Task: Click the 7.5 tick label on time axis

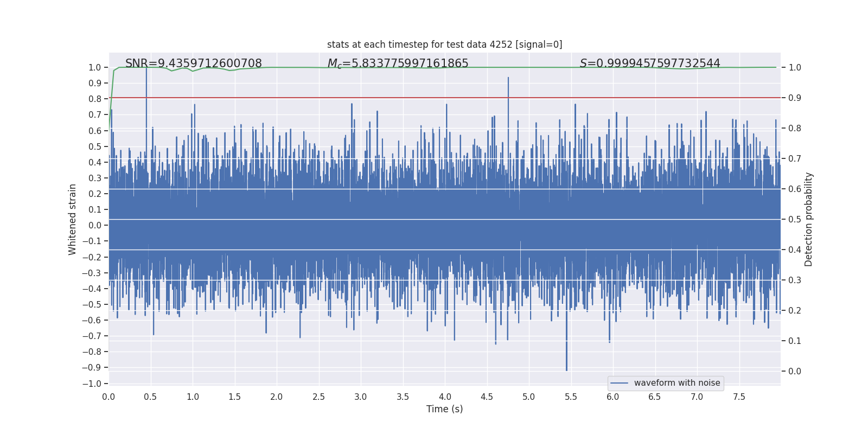Action: coord(739,397)
